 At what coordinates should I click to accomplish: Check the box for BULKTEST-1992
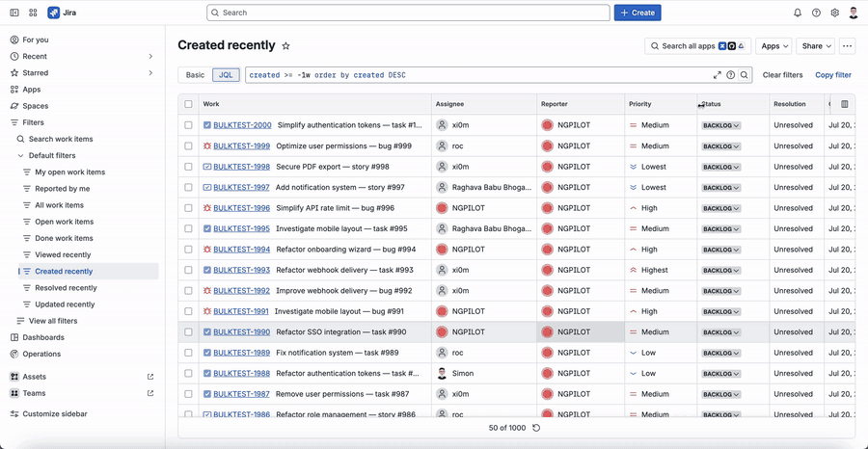(x=189, y=290)
